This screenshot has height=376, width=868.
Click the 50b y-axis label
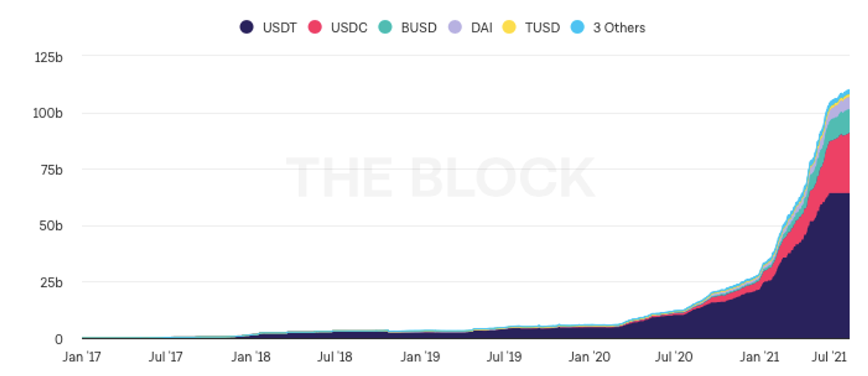51,226
